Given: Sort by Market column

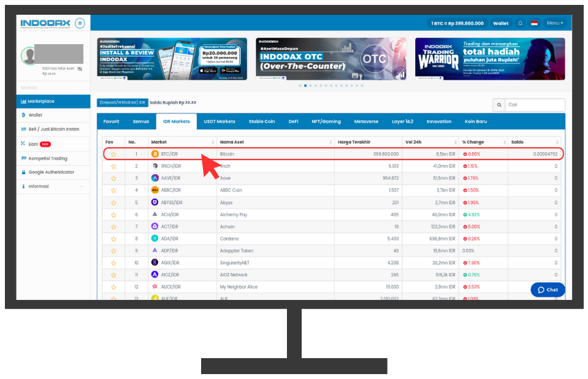Looking at the screenshot, I should (x=182, y=142).
